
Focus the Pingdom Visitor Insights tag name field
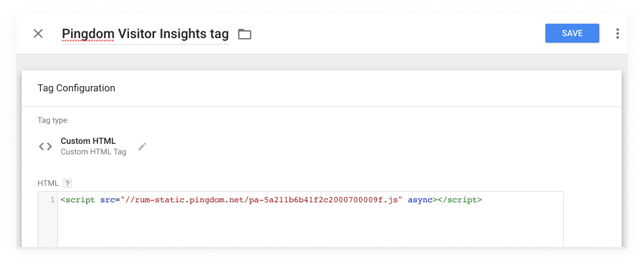(x=145, y=33)
